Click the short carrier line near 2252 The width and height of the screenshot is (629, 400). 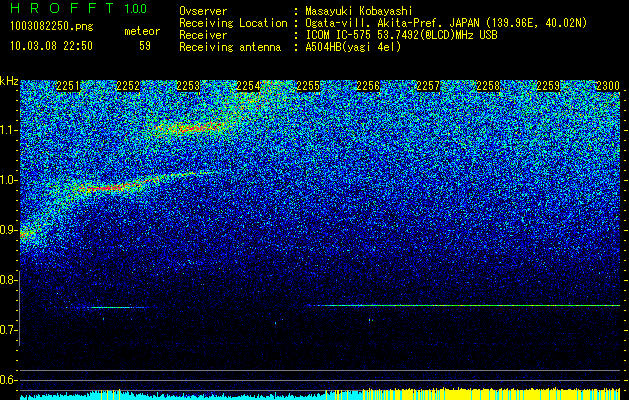pos(112,308)
